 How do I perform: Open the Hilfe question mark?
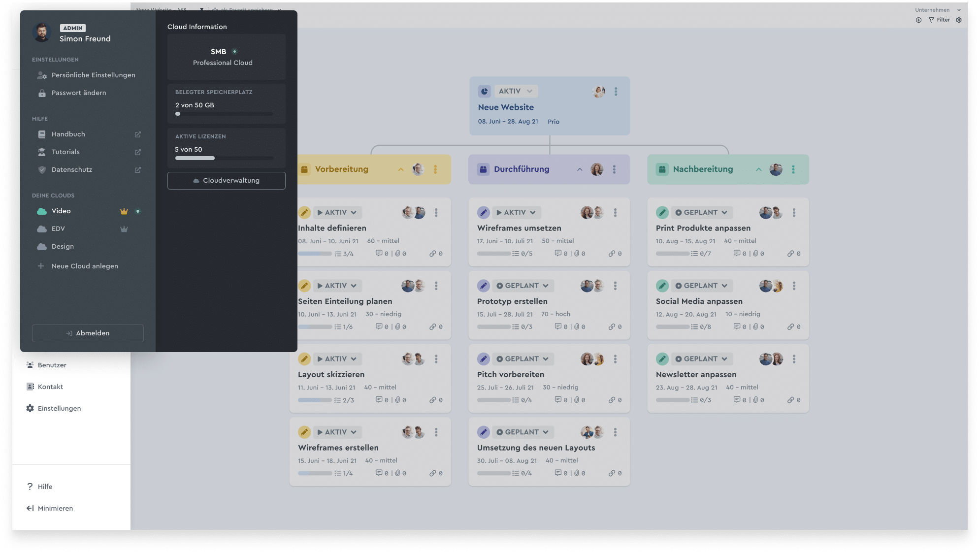click(x=30, y=487)
